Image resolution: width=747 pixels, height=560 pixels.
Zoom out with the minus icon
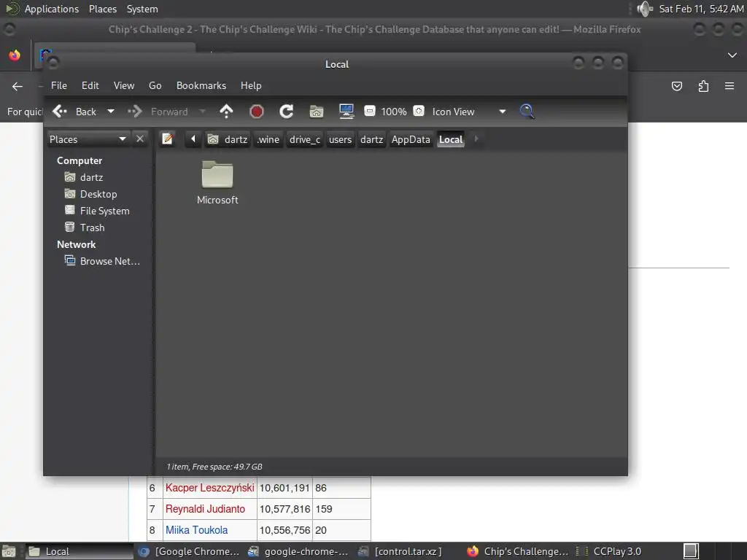370,111
